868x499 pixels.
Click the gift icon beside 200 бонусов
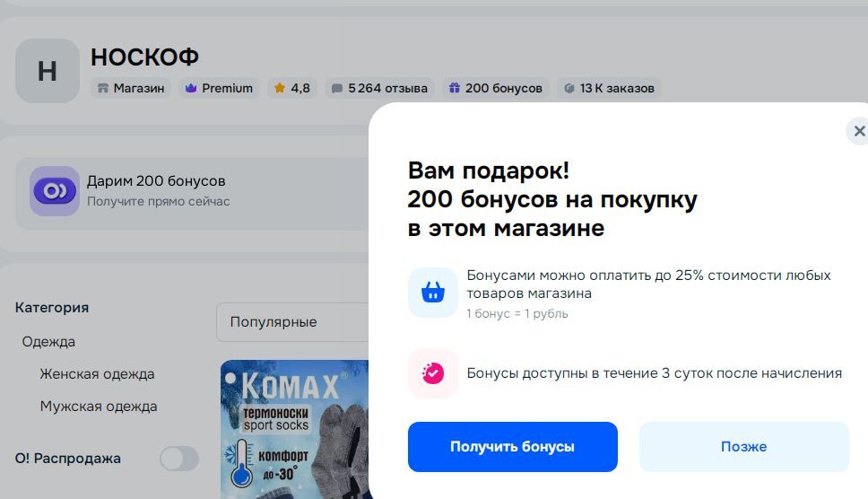[x=455, y=88]
